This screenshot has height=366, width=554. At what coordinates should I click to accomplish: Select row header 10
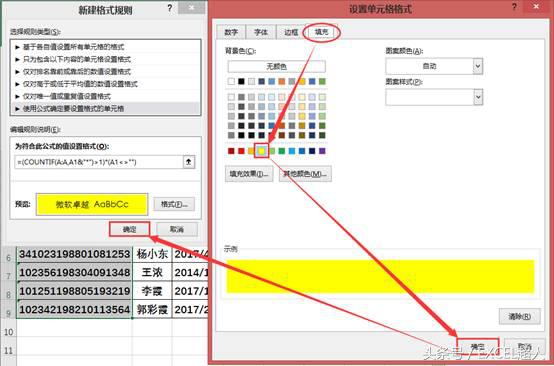[x=8, y=332]
